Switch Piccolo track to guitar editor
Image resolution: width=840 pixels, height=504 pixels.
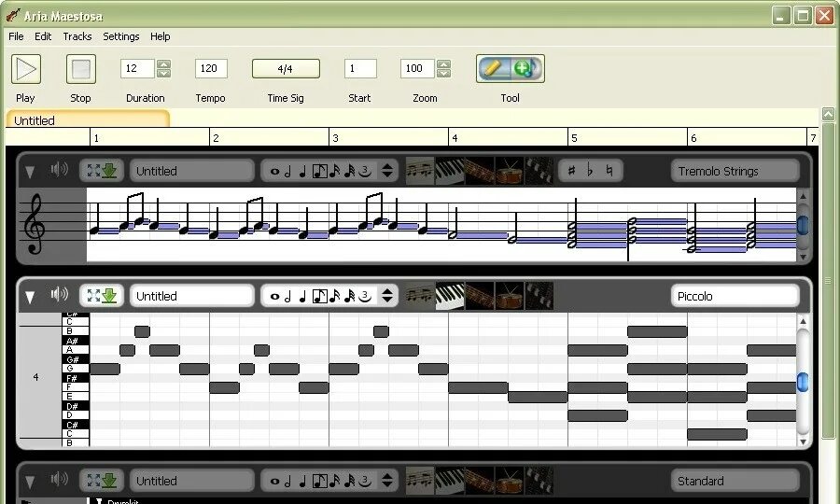click(480, 296)
